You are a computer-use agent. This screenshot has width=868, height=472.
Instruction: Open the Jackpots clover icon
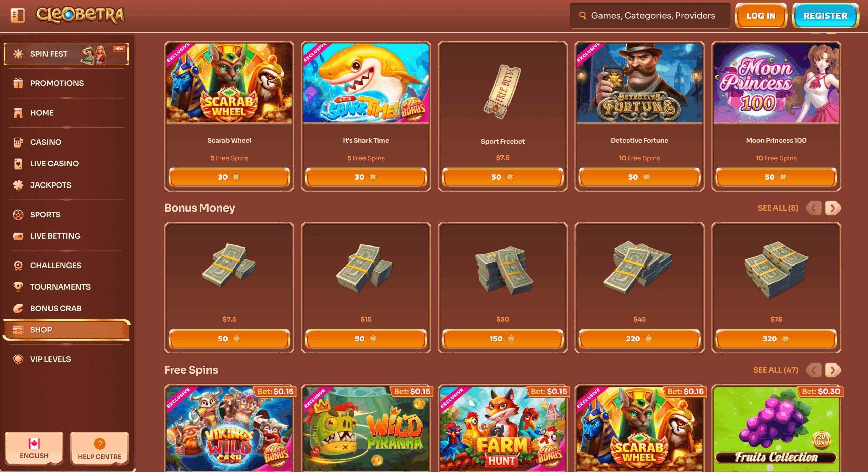18,185
